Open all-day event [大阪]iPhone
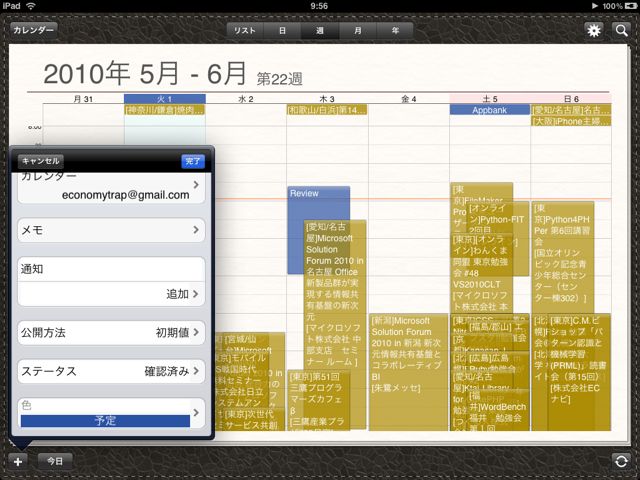 coord(571,121)
